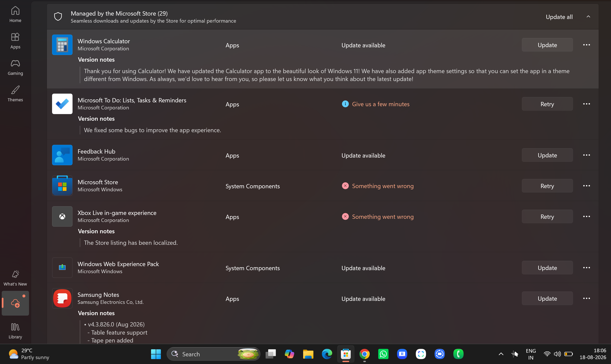Click Xbox Live in-game experience title

click(117, 213)
